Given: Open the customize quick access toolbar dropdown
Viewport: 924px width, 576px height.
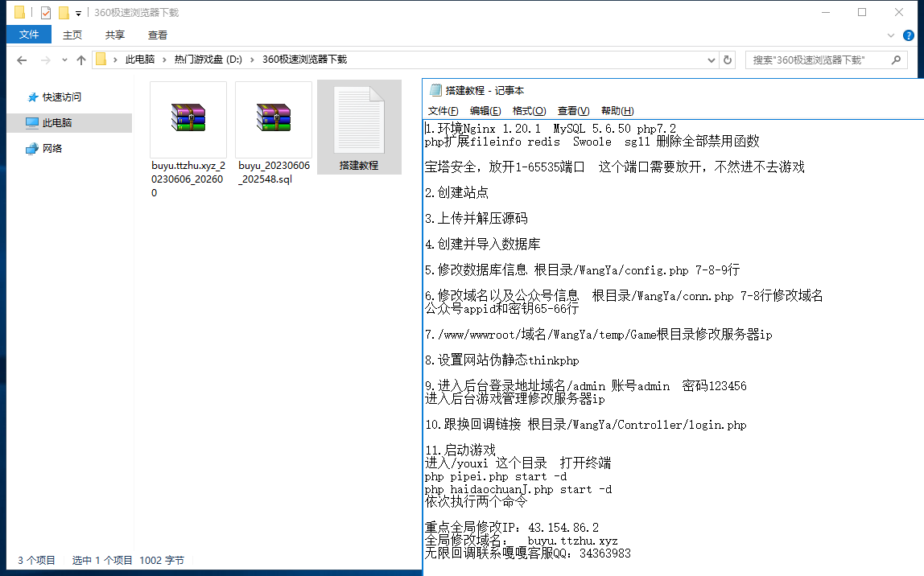Looking at the screenshot, I should click(78, 13).
